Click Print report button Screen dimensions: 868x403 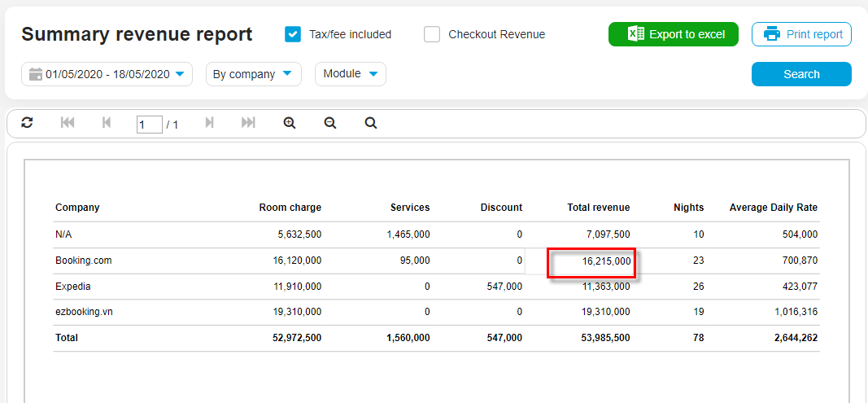point(801,34)
